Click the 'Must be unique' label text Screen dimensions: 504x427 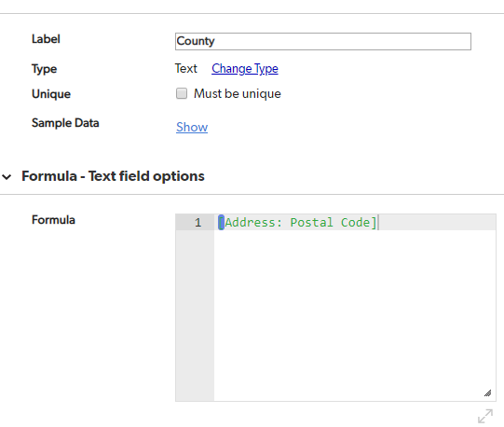click(238, 93)
